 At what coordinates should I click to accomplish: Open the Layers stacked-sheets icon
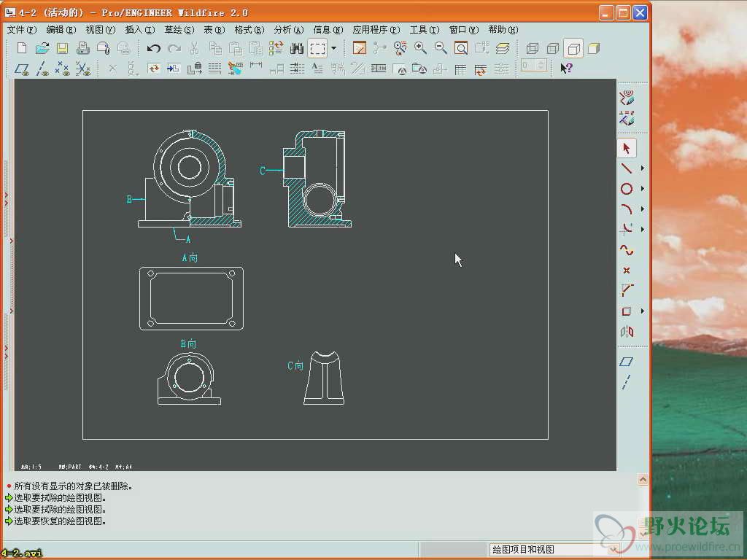502,48
